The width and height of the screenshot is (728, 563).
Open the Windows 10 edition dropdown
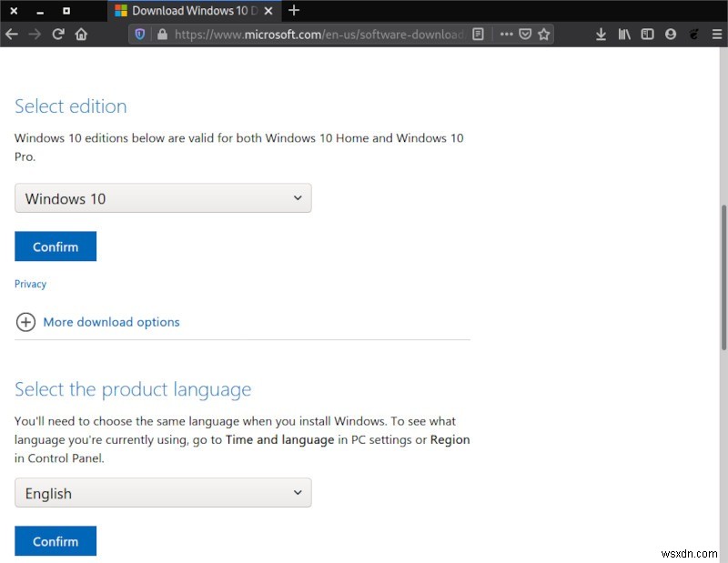163,198
